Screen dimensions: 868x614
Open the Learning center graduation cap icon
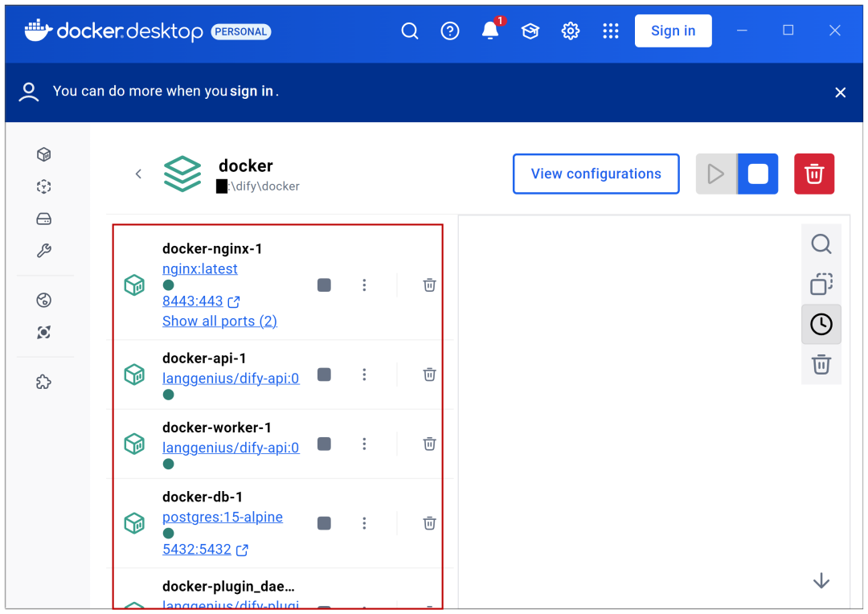[x=530, y=31]
